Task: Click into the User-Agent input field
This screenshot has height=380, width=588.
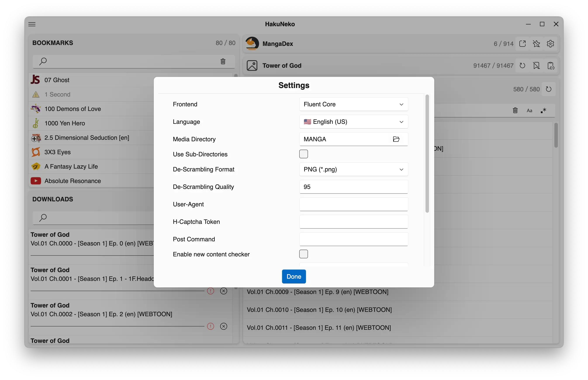Action: 353,204
